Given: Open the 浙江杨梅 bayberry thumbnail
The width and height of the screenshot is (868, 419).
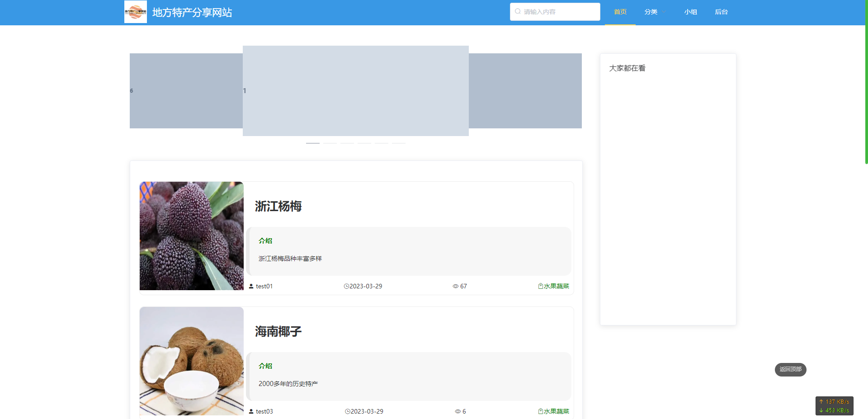Looking at the screenshot, I should click(192, 236).
